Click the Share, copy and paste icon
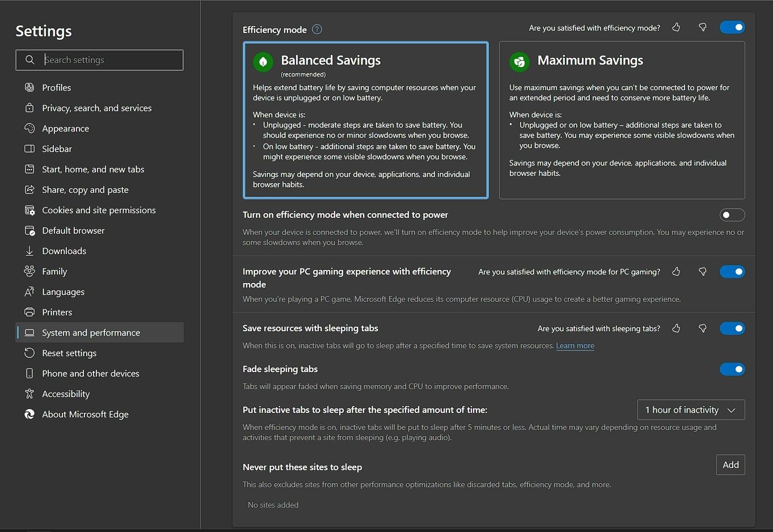 coord(29,189)
